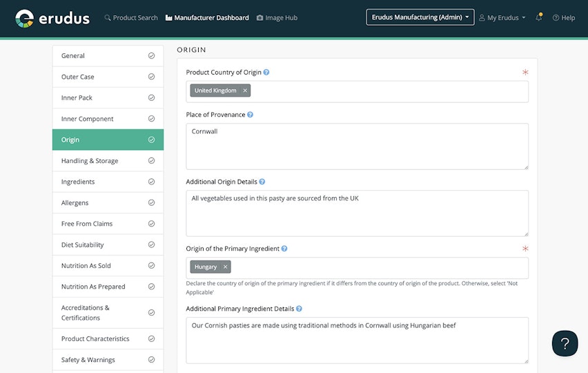Image resolution: width=588 pixels, height=373 pixels.
Task: Open the notifications bell icon
Action: click(539, 17)
